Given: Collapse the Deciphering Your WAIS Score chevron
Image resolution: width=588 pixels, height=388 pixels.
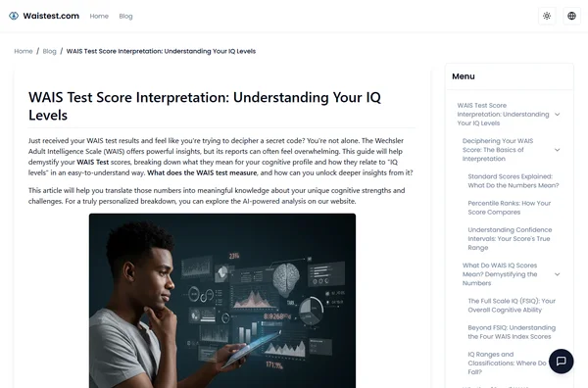Looking at the screenshot, I should (557, 150).
